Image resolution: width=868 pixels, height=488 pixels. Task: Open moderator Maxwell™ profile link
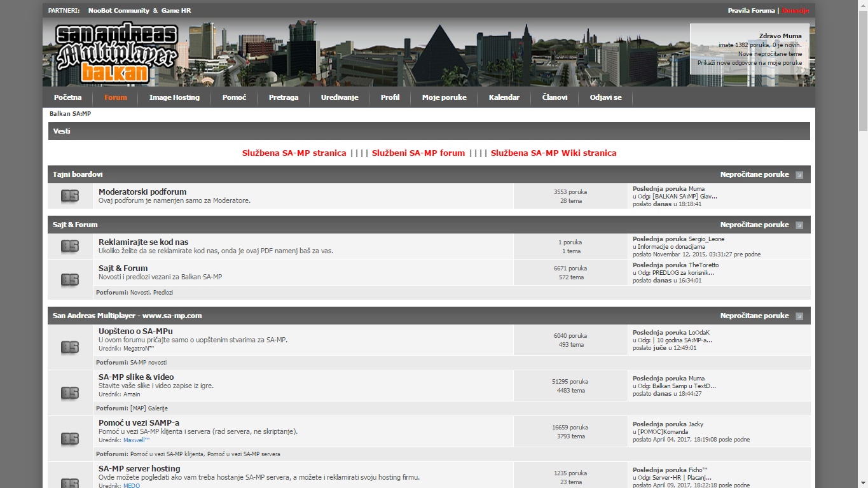point(137,440)
